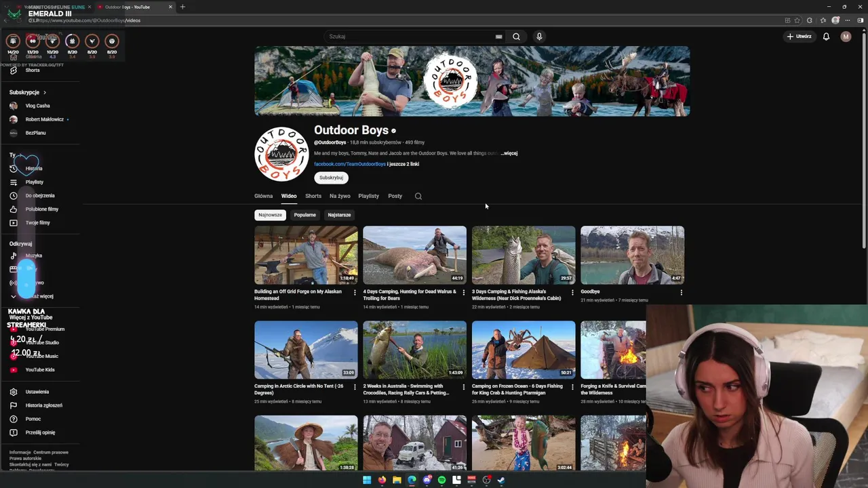Open Historia zgłoszeń report history

coord(37,405)
